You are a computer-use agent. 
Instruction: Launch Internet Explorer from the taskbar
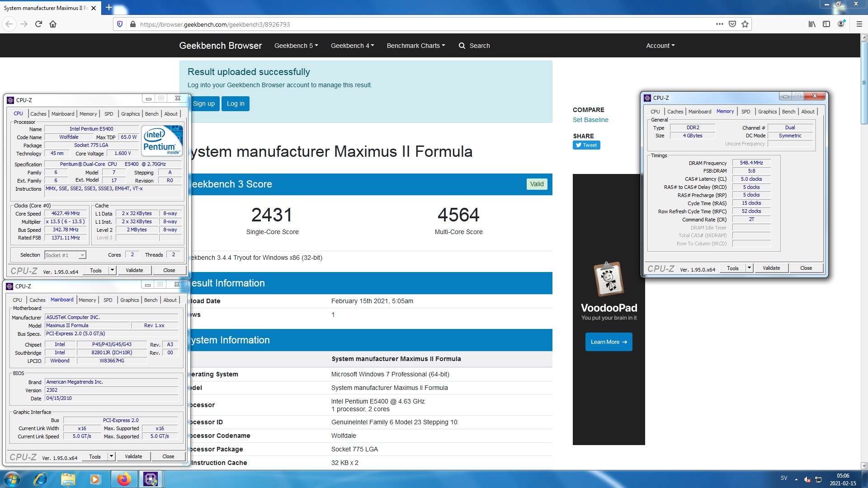coord(40,479)
